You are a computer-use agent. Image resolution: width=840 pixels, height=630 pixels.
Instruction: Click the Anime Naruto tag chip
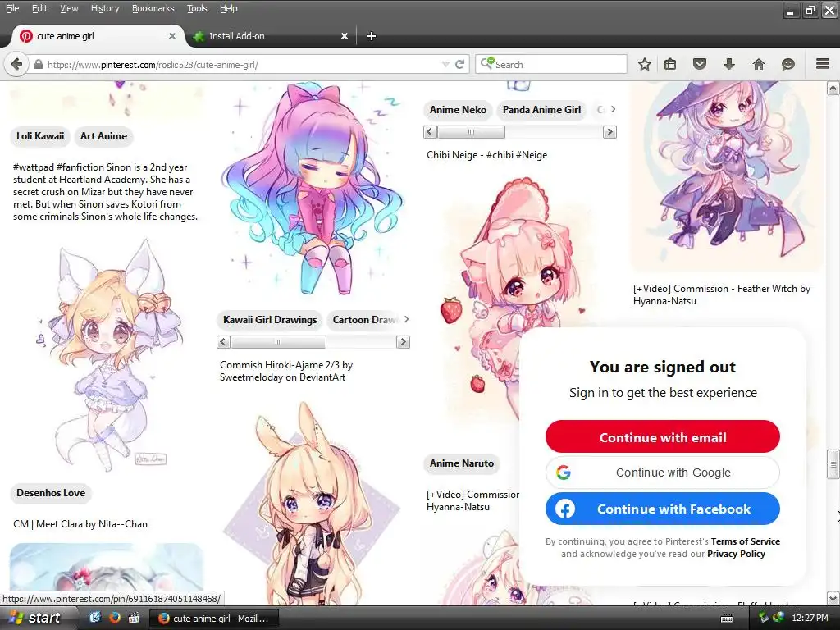pyautogui.click(x=462, y=463)
